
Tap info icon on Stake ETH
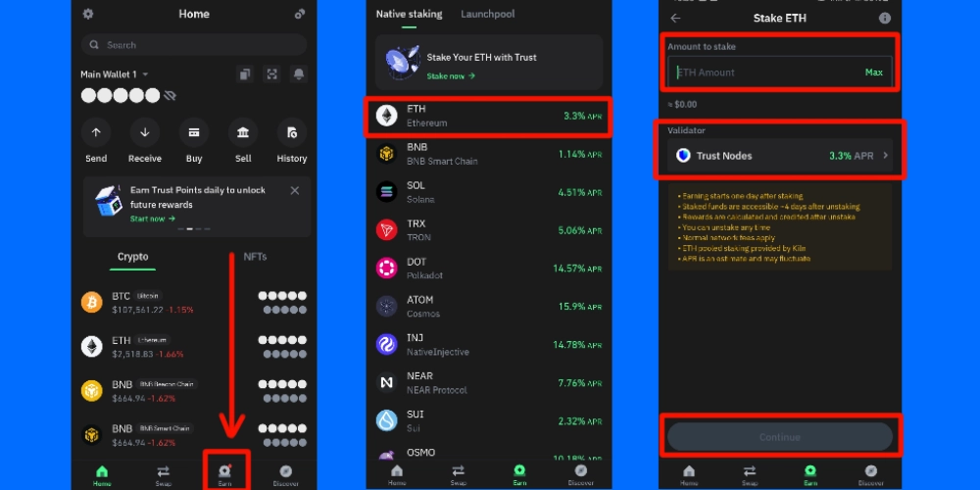tap(885, 18)
